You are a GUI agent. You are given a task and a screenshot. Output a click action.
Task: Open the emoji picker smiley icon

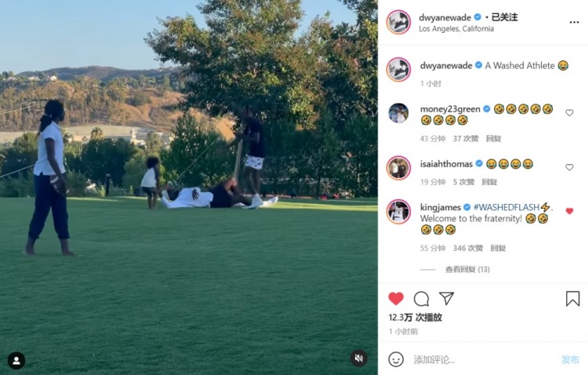(x=396, y=359)
